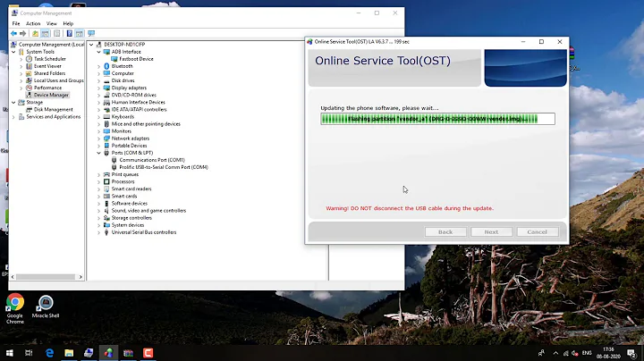Click the Task View taskbar icon
The width and height of the screenshot is (644, 361).
pos(29,353)
